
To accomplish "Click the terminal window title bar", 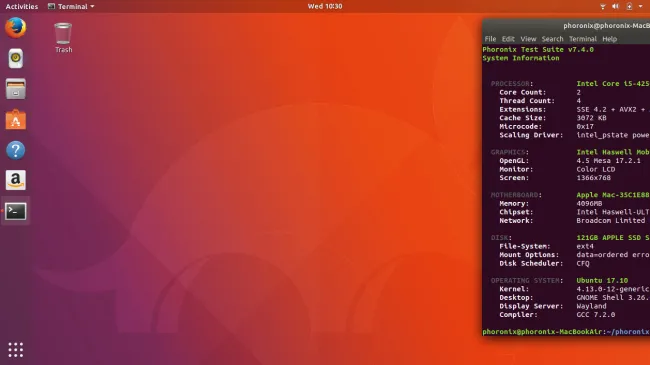I will tap(566, 26).
